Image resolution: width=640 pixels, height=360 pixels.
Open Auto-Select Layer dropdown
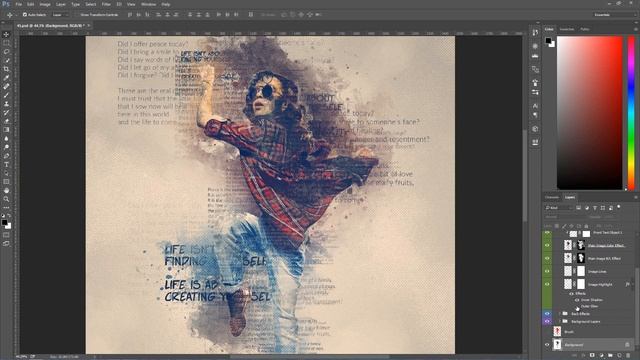[x=60, y=15]
